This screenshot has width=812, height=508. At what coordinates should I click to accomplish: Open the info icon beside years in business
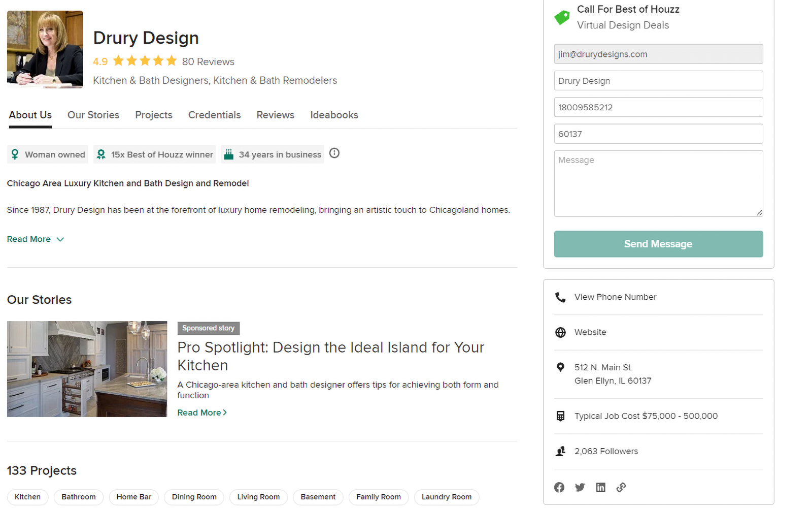coord(334,153)
